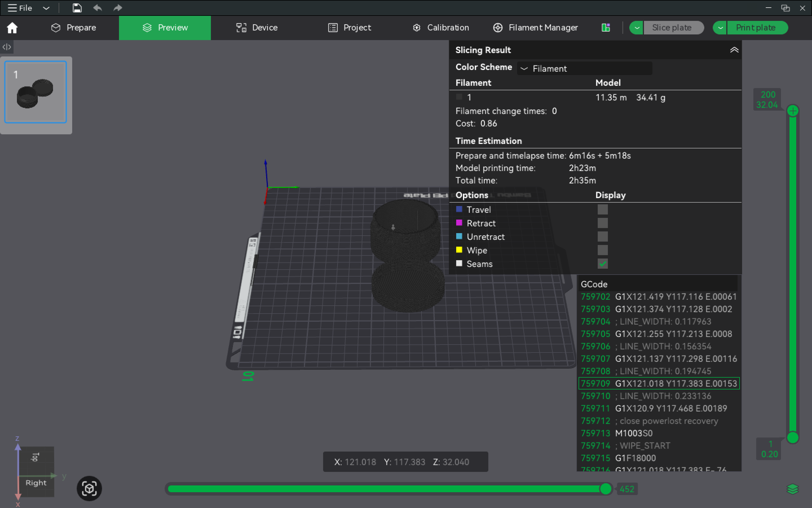The image size is (812, 508).
Task: Click the white Seams color swatch
Action: [459, 263]
